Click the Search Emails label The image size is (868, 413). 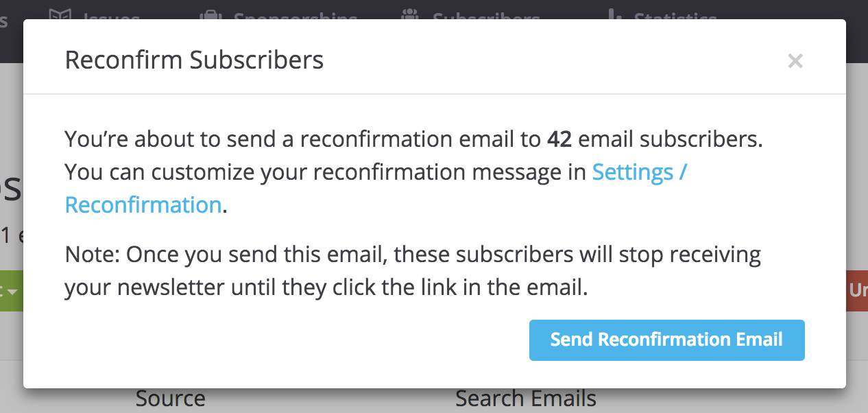525,399
